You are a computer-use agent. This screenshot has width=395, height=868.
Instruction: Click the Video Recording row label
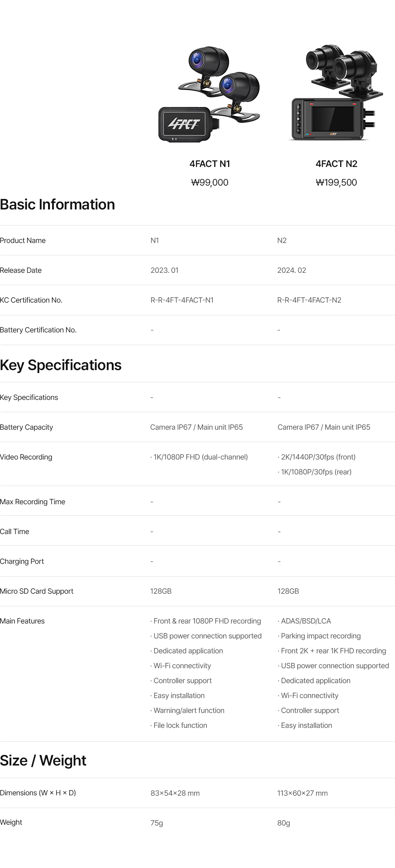click(26, 457)
